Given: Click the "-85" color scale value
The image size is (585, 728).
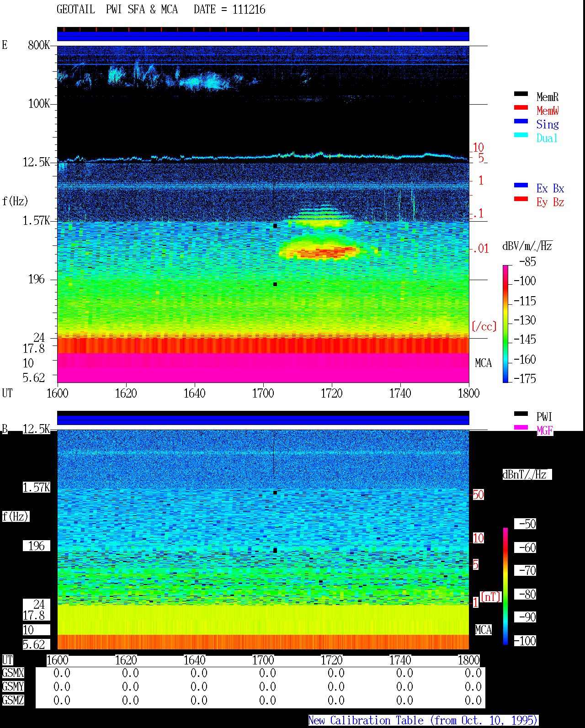Looking at the screenshot, I should point(528,262).
